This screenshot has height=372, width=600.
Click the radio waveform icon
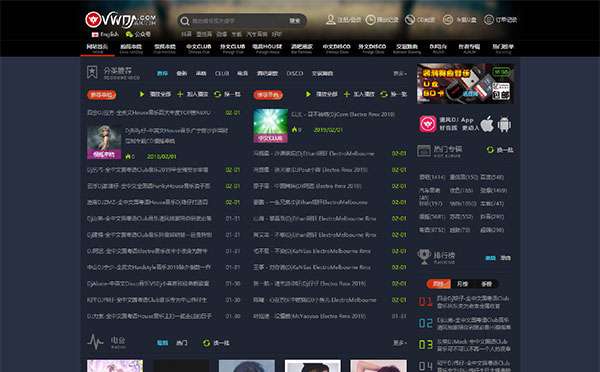(95, 342)
